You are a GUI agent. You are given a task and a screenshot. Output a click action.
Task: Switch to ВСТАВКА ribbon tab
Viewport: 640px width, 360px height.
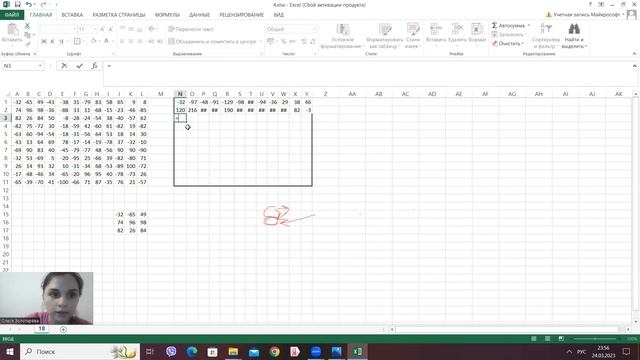(x=72, y=15)
